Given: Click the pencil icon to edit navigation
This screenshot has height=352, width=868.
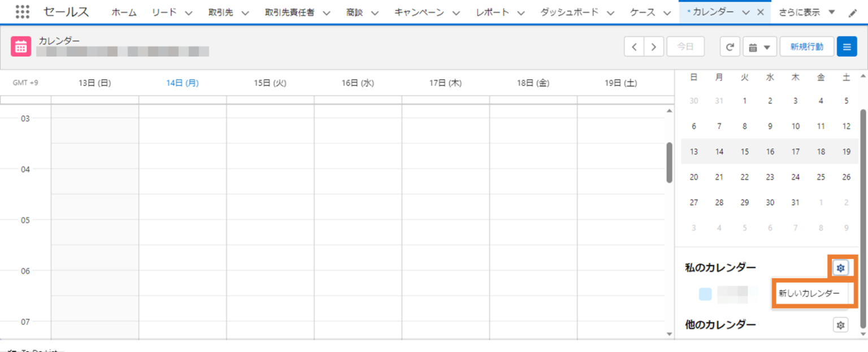Looking at the screenshot, I should [x=853, y=13].
